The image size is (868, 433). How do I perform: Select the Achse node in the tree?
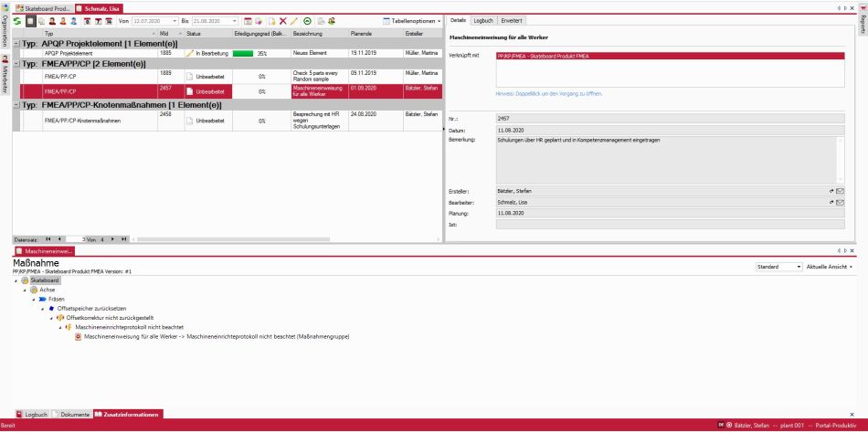tap(48, 289)
